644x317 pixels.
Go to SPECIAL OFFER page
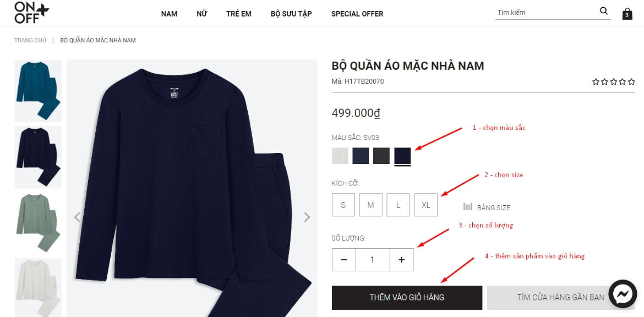click(357, 14)
